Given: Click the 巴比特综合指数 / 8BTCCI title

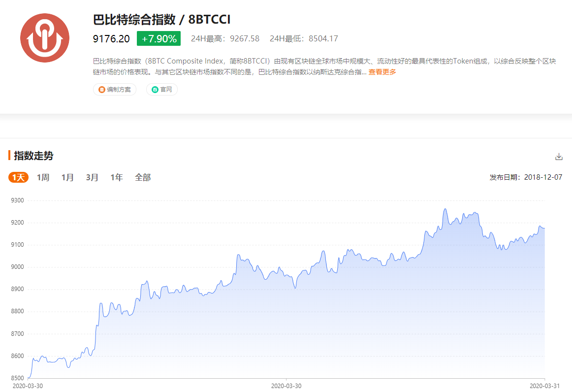Looking at the screenshot, I should pos(161,19).
